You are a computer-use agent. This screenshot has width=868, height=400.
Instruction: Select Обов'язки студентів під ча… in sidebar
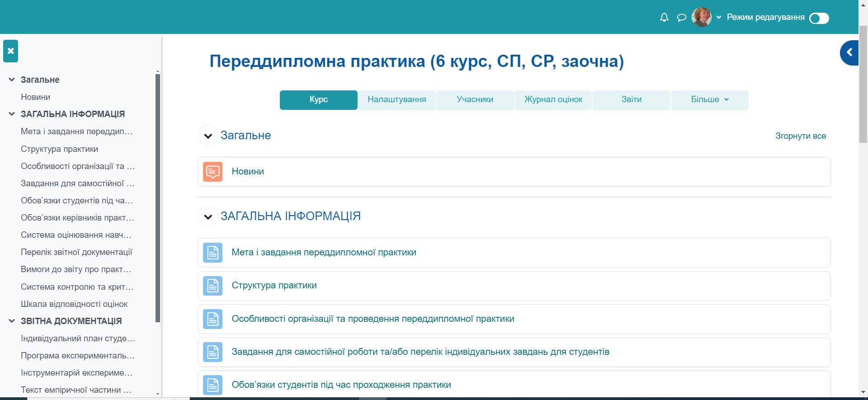[x=77, y=200]
